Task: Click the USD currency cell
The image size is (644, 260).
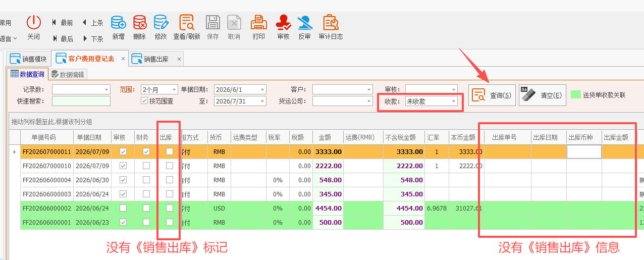Action: click(219, 208)
